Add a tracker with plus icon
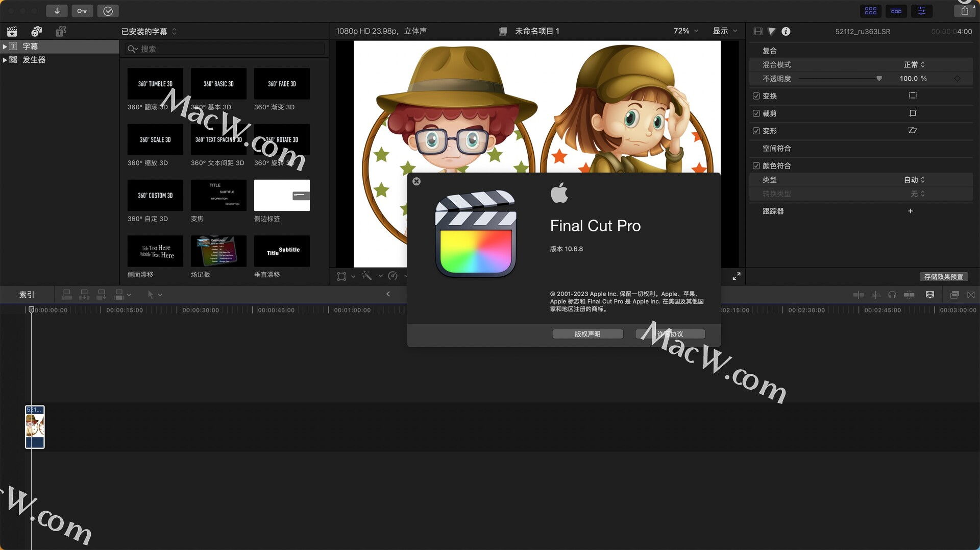The height and width of the screenshot is (550, 980). pos(910,211)
